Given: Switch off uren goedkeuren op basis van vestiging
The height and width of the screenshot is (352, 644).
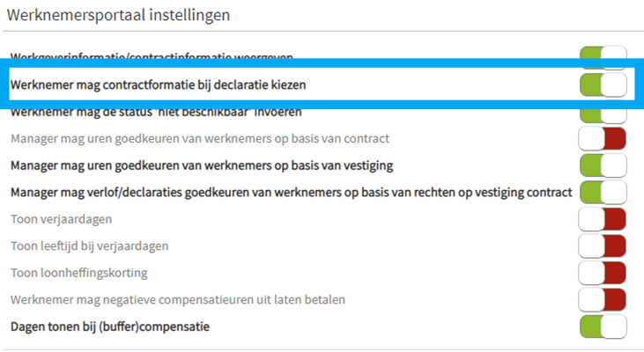Looking at the screenshot, I should coord(603,165).
